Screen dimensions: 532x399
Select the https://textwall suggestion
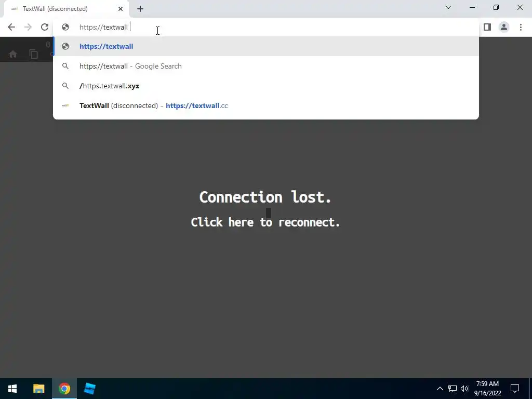click(x=266, y=46)
